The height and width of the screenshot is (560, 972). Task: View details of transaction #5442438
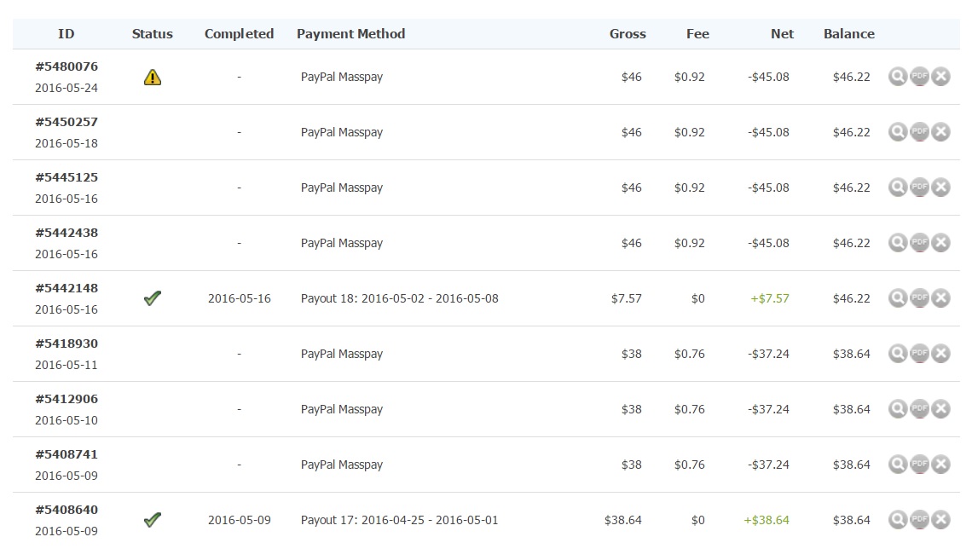point(897,243)
